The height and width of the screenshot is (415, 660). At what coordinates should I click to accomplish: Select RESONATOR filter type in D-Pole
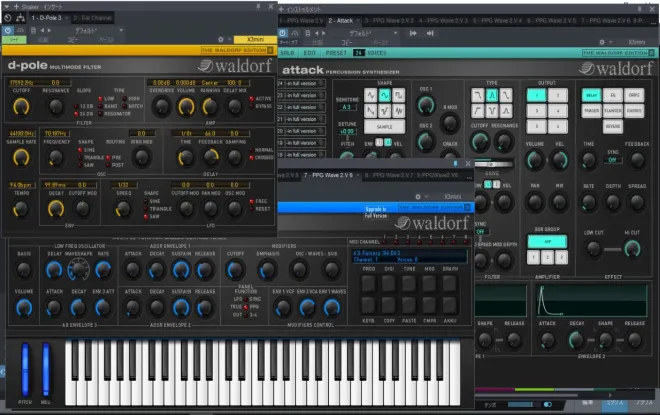(101, 114)
